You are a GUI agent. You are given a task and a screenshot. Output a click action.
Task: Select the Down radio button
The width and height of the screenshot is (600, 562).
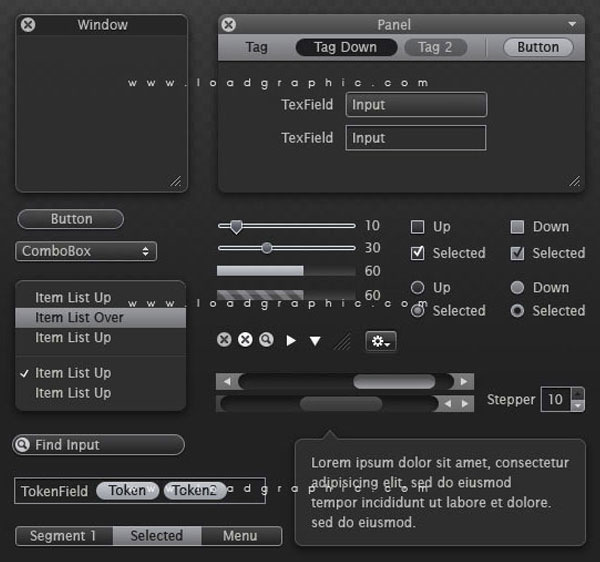point(517,288)
